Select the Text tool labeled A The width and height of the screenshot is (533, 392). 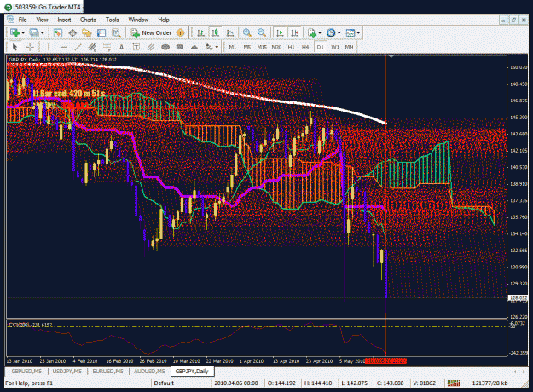[121, 47]
